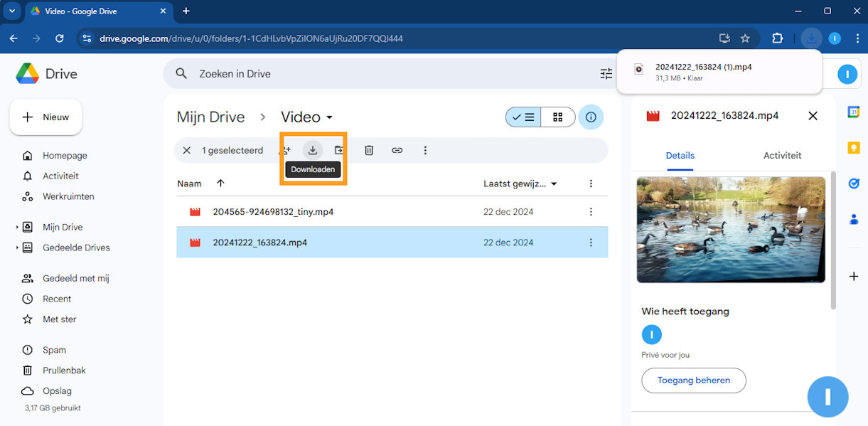The height and width of the screenshot is (426, 868).
Task: Expand the Video folder dropdown
Action: click(x=329, y=118)
